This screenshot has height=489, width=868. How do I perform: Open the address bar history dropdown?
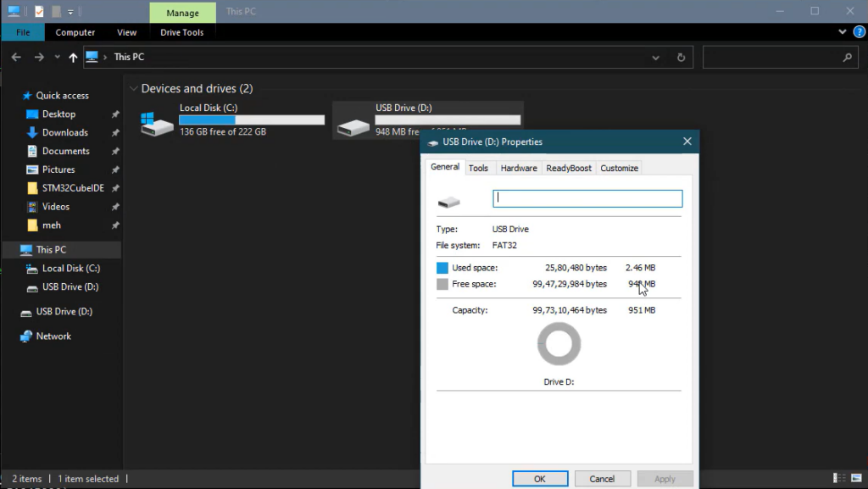point(655,57)
